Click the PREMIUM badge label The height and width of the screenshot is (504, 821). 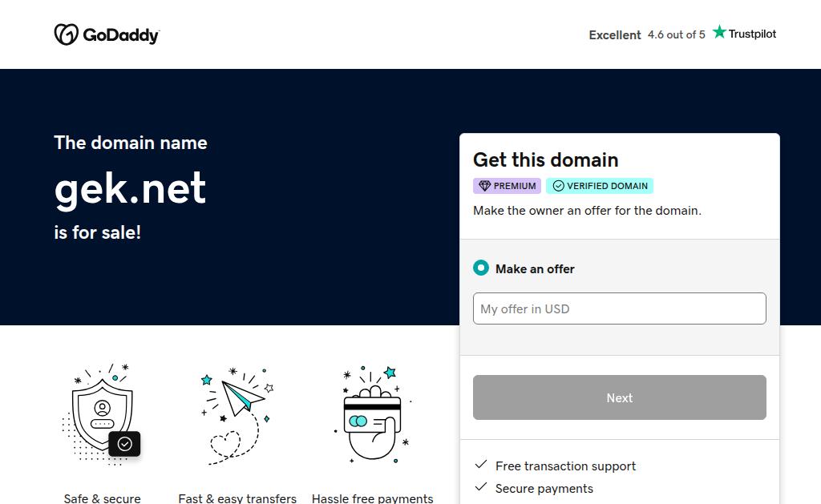(515, 186)
